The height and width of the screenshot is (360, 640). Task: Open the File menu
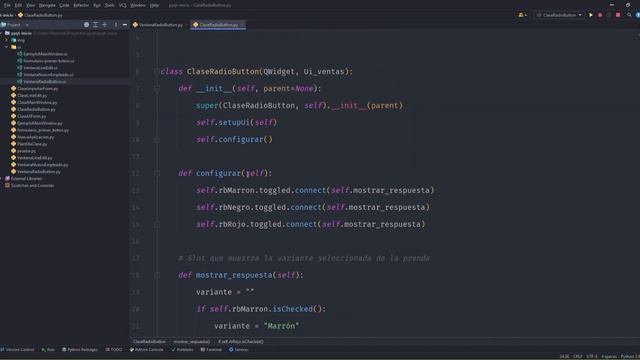tap(7, 5)
